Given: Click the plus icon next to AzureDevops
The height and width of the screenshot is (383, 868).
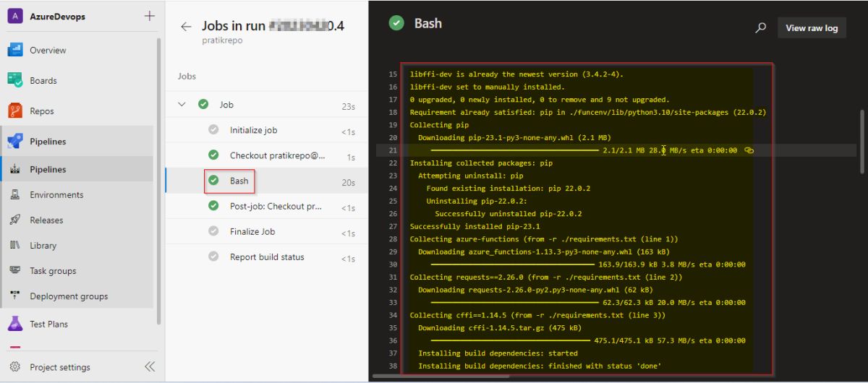Looking at the screenshot, I should click(x=149, y=16).
